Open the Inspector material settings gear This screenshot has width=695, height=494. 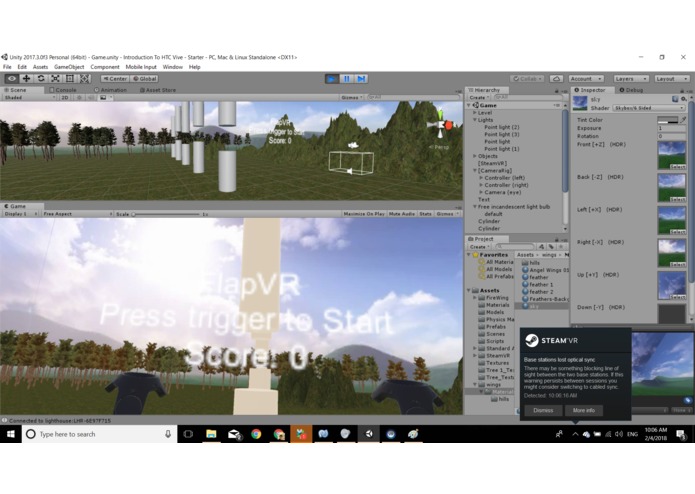point(683,99)
